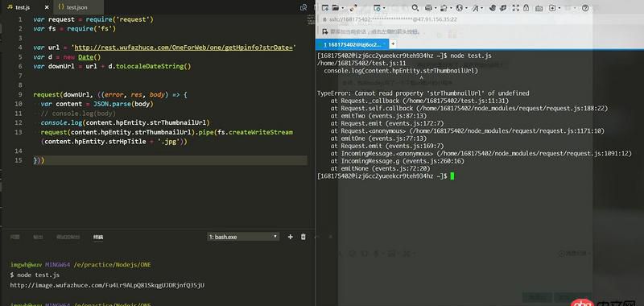The height and width of the screenshot is (306, 644).
Task: Click '/home/168175402/test.js:11' line in Xshell
Action: tap(361, 64)
